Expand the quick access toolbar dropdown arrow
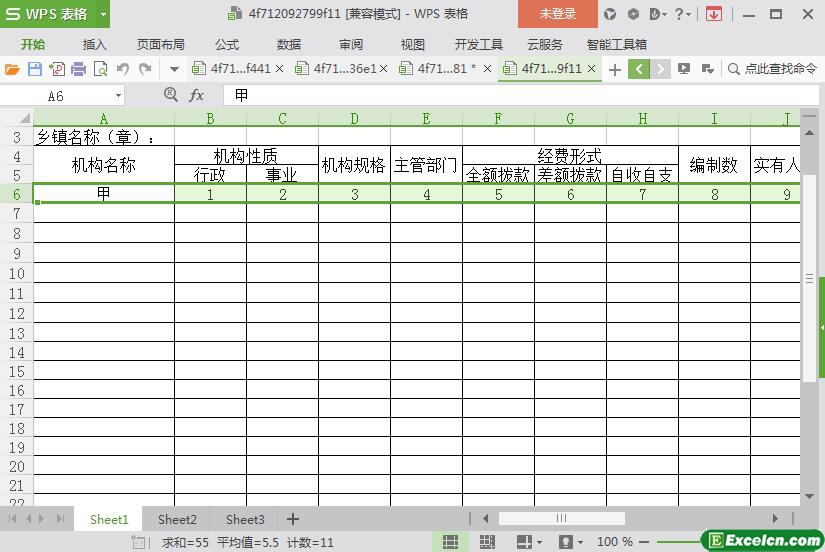This screenshot has width=825, height=552. tap(174, 69)
